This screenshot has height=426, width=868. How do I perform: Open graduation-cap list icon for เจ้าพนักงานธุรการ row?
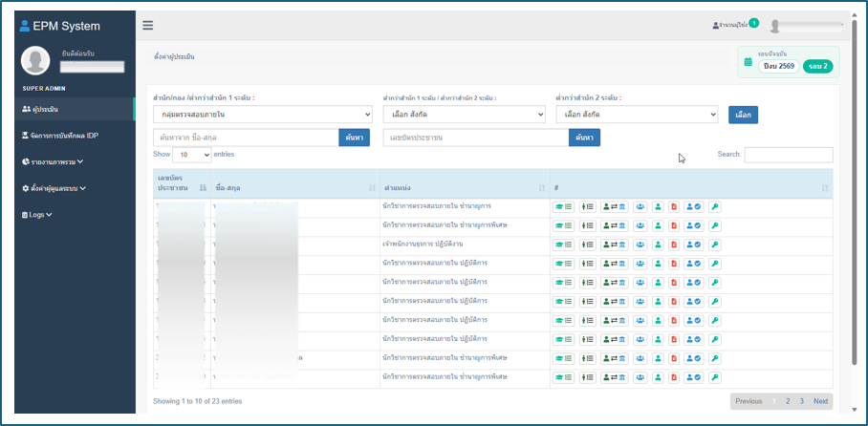tap(564, 245)
